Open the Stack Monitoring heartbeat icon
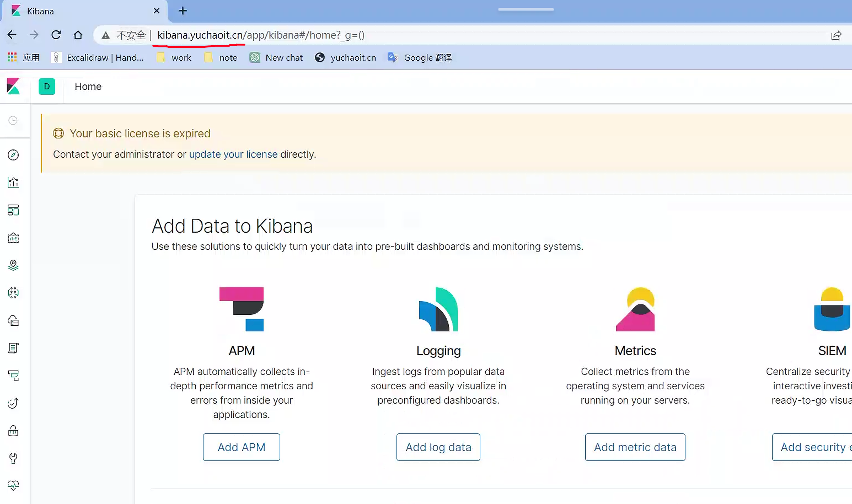Screen dimensions: 852x504 coord(13,485)
